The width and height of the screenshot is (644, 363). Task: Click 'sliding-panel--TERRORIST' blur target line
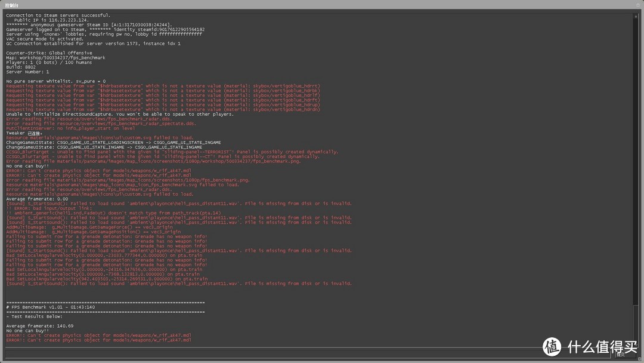point(172,152)
